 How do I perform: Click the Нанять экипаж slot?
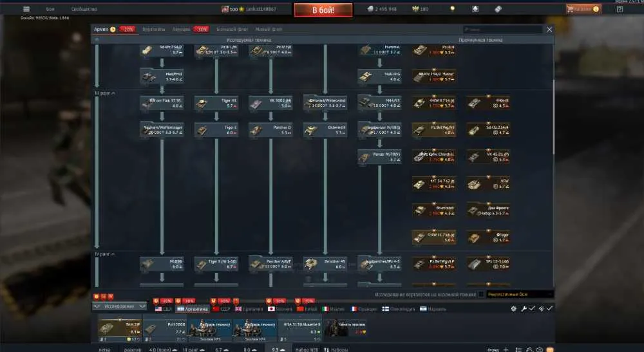[345, 329]
